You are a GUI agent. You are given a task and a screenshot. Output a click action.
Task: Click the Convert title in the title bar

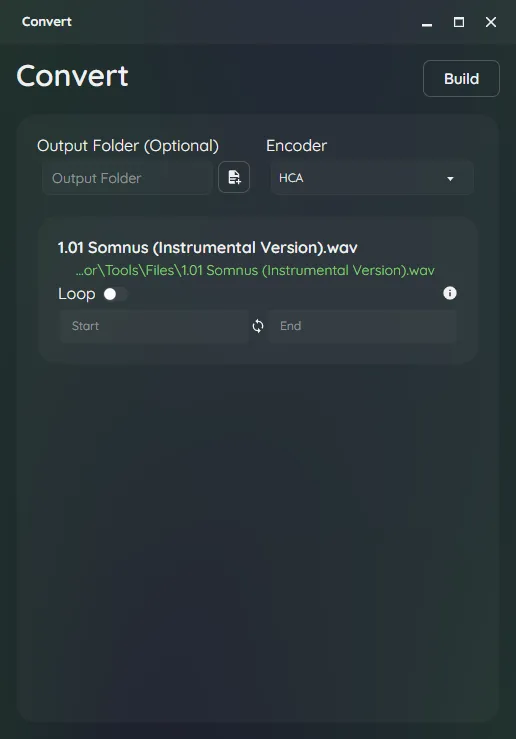47,22
